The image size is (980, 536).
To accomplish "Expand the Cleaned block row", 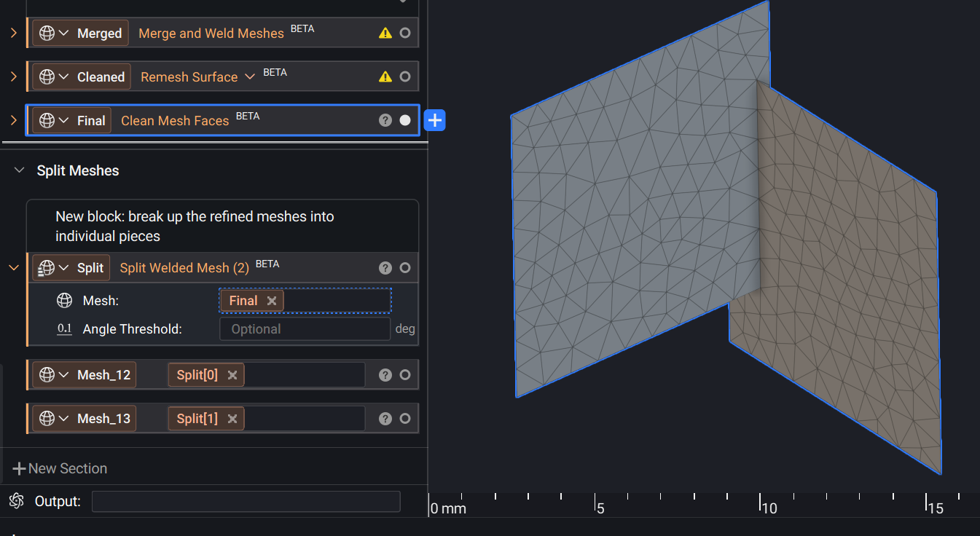I will tap(13, 77).
